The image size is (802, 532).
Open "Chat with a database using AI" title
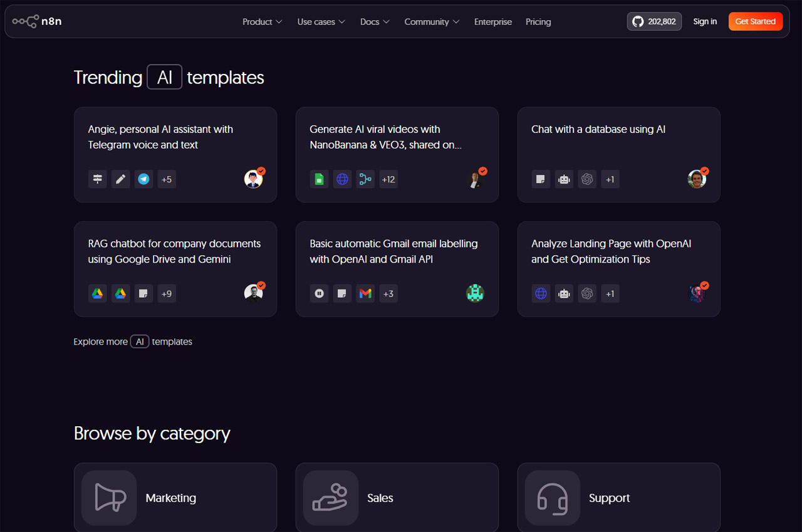(598, 129)
